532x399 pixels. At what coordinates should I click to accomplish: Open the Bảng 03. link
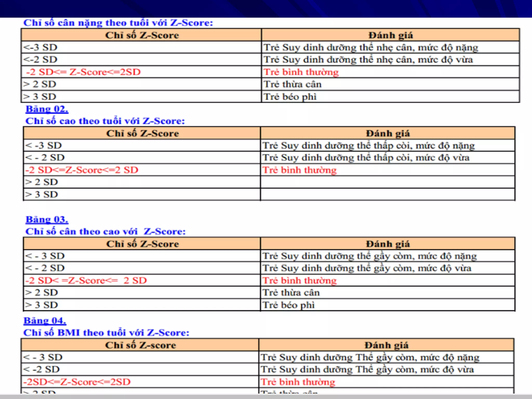47,220
